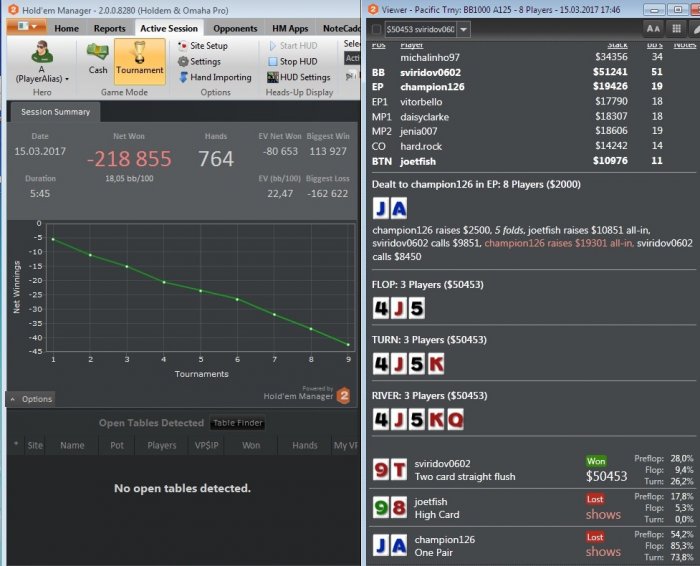The height and width of the screenshot is (566, 700).
Task: Open HUD Settings
Action: point(299,77)
